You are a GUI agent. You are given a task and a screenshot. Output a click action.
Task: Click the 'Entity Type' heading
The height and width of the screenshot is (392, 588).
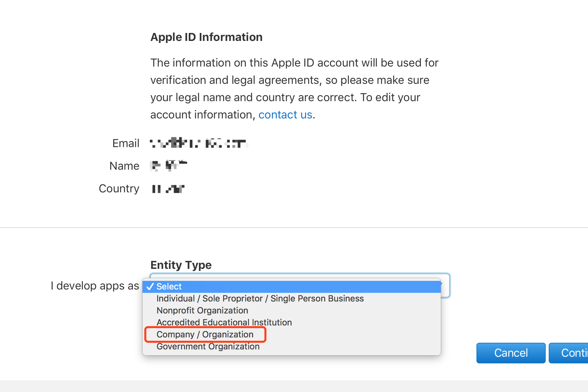(x=181, y=265)
